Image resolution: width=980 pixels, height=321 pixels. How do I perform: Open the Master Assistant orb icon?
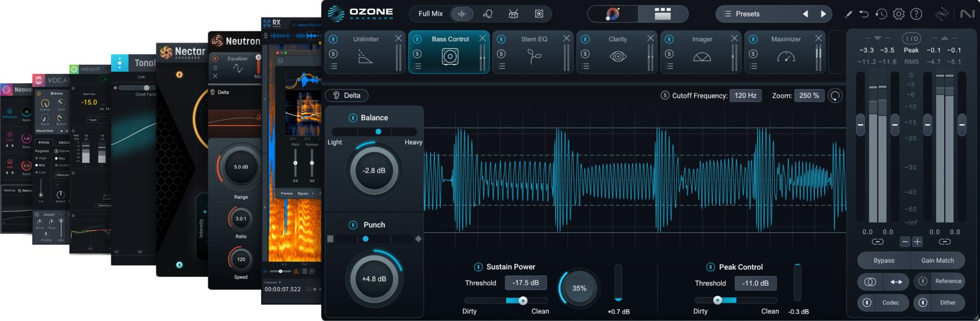612,14
